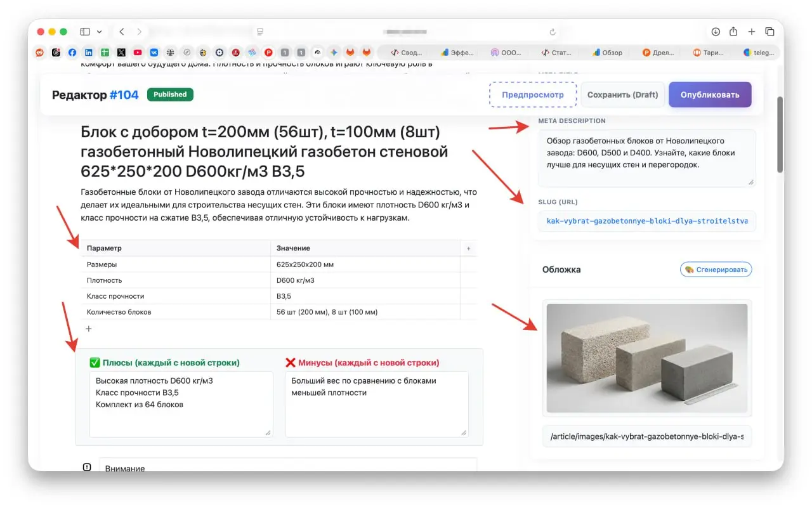This screenshot has width=812, height=508.
Task: Select the 56 шт (200 мм) cell
Action: [x=365, y=312]
